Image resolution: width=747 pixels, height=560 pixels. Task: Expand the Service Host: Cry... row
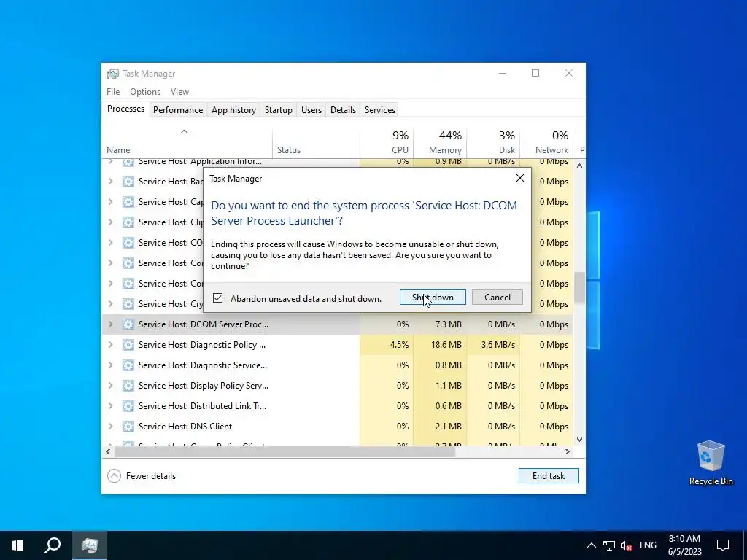tap(111, 304)
